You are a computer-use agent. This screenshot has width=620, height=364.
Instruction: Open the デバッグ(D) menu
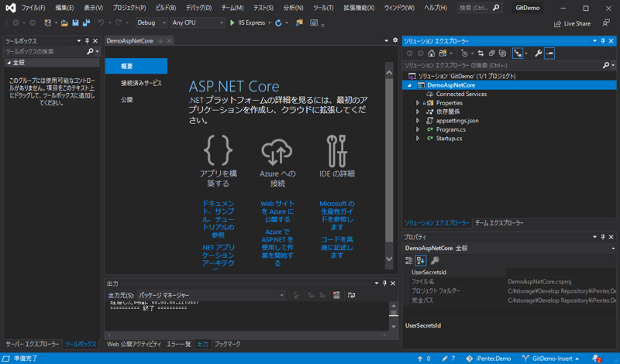(198, 8)
